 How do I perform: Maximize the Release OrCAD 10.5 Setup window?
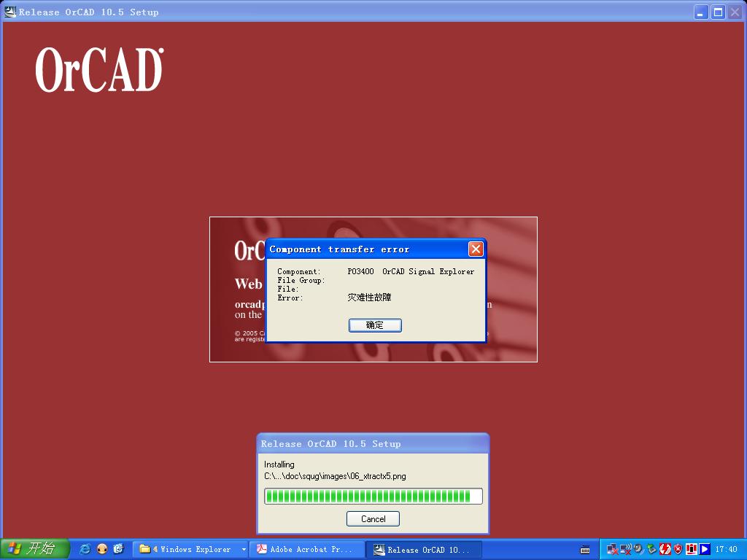pos(718,12)
